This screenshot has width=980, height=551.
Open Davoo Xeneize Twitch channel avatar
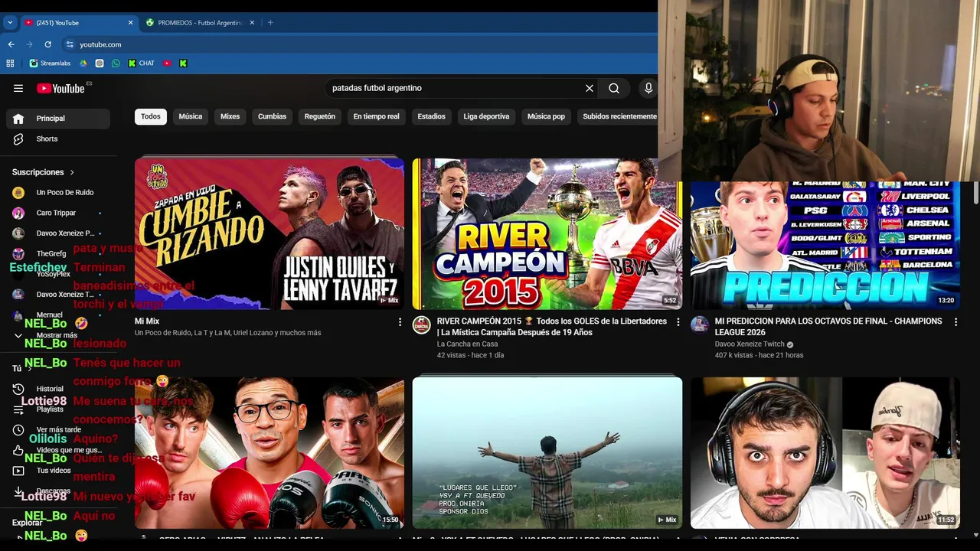700,325
